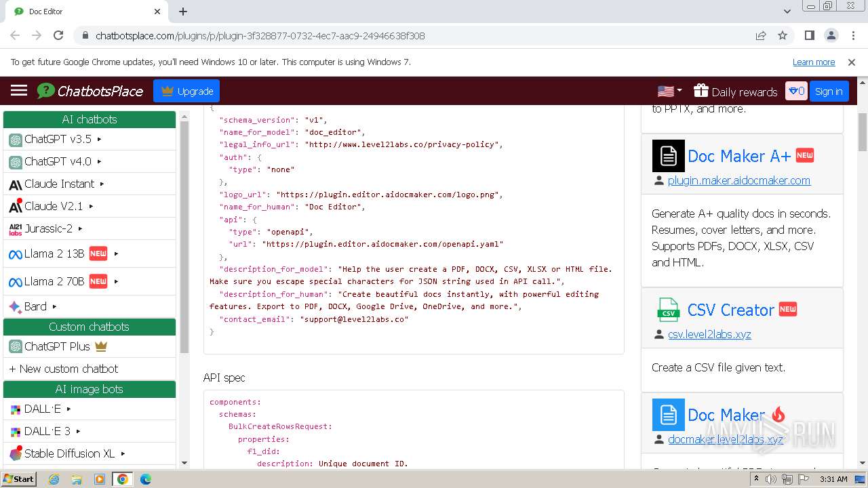The width and height of the screenshot is (868, 488).
Task: Expand Jurassic-2 arrow
Action: coord(81,228)
